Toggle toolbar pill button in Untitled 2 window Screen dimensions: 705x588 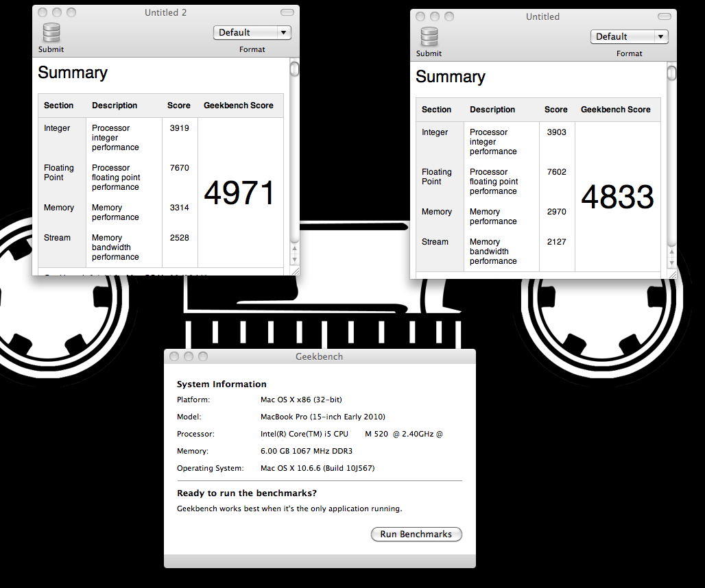pos(287,12)
